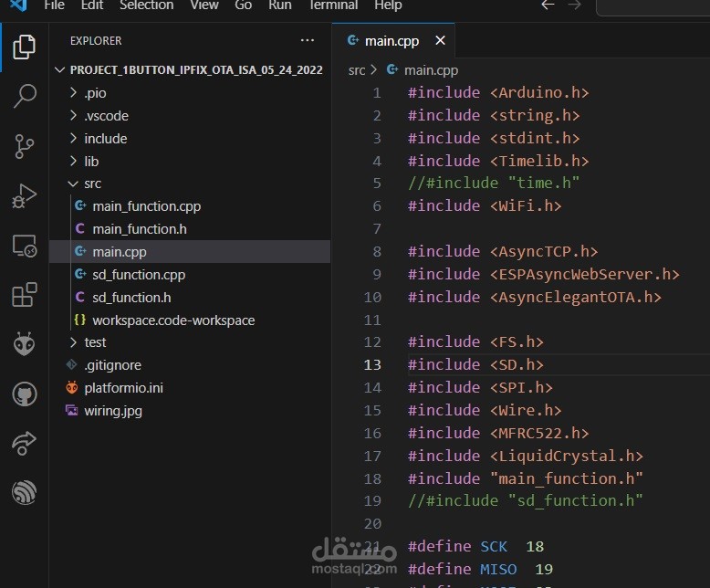710x588 pixels.
Task: Click the #define MISO 19 line
Action: pos(480,569)
